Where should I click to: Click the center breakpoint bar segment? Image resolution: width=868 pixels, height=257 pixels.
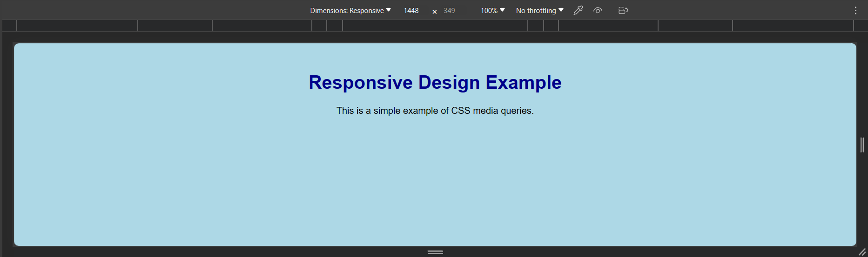point(435,26)
